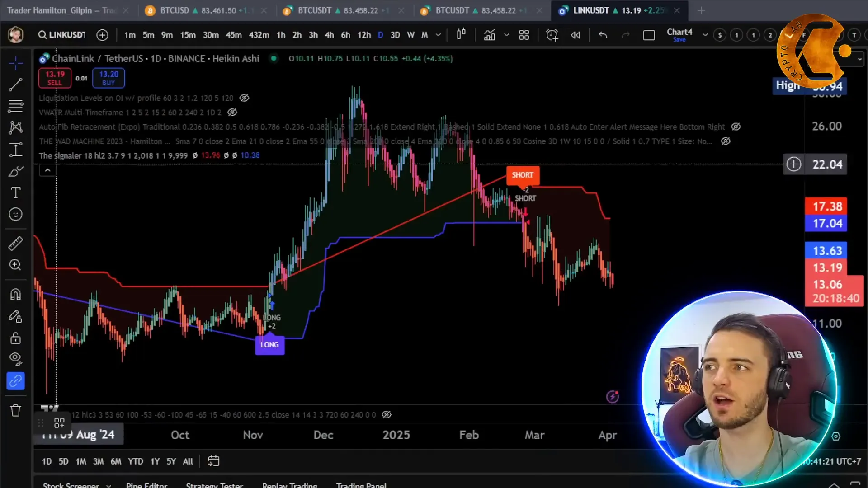Click the 13.19 SELL button
The height and width of the screenshot is (488, 868).
[x=55, y=78]
